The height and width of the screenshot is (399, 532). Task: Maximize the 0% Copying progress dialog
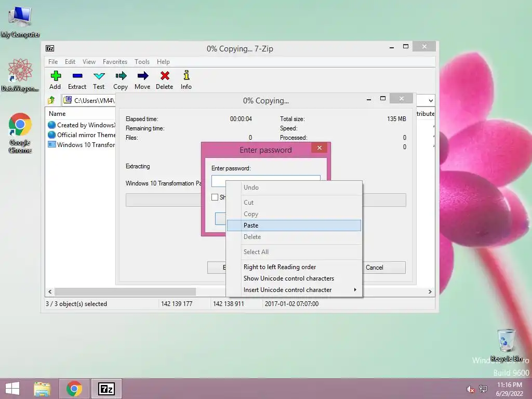click(383, 99)
